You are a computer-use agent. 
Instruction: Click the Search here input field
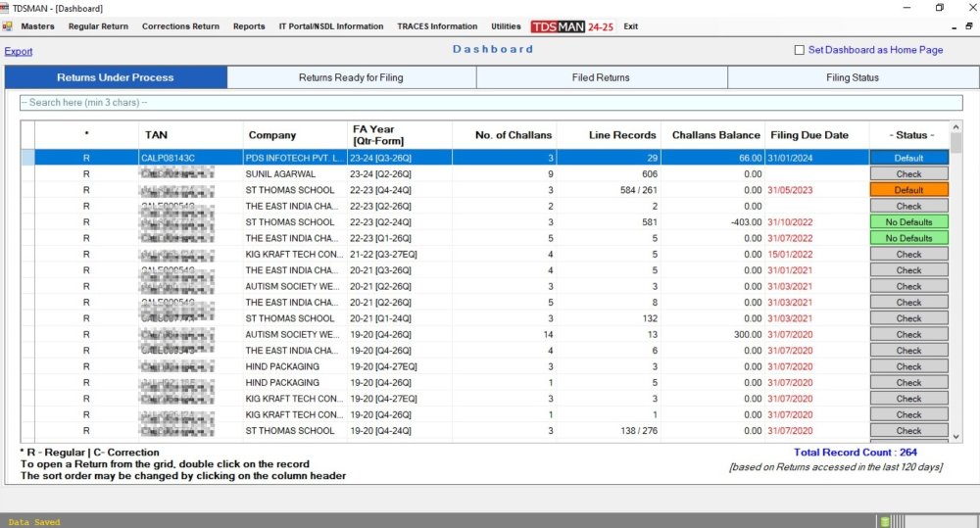tap(491, 103)
